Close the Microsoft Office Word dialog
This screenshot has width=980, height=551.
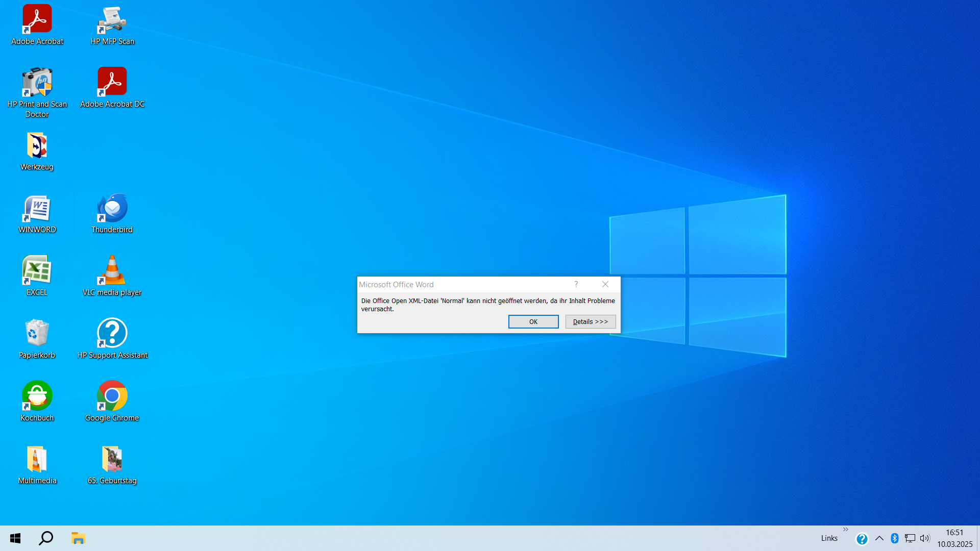[x=605, y=284]
